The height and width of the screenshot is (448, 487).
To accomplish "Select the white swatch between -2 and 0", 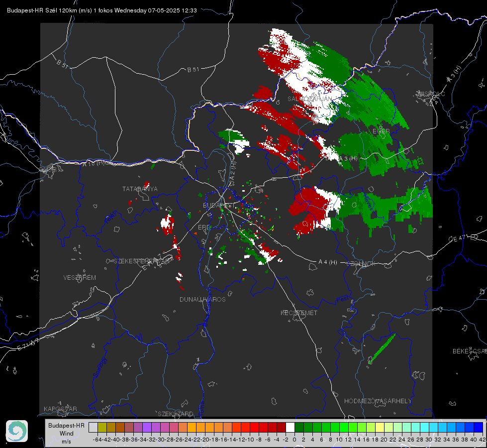I will pos(290,427).
